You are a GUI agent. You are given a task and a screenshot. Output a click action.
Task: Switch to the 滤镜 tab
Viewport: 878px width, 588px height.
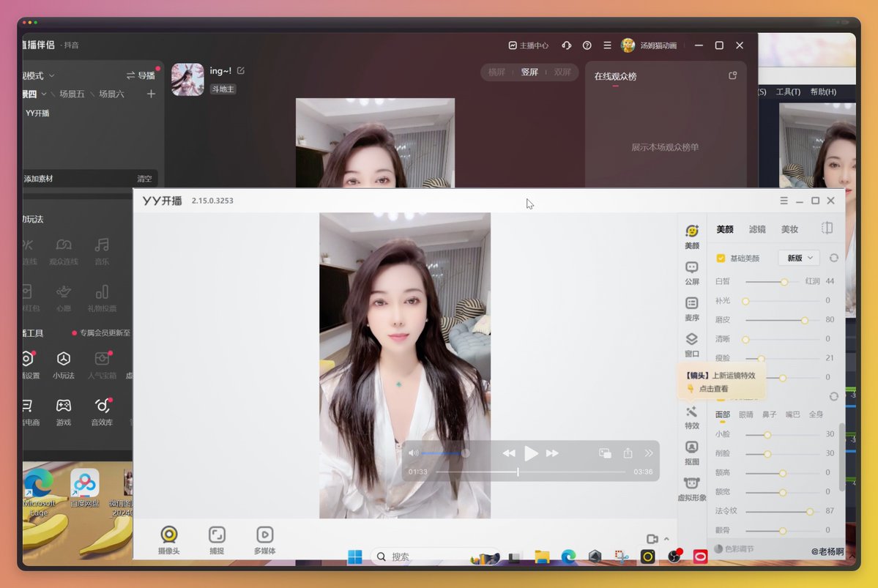pyautogui.click(x=757, y=229)
